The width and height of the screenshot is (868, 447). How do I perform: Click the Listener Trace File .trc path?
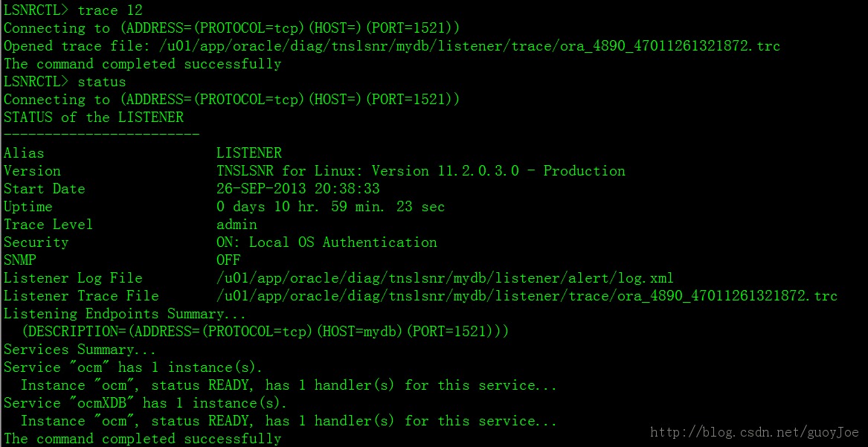click(527, 296)
